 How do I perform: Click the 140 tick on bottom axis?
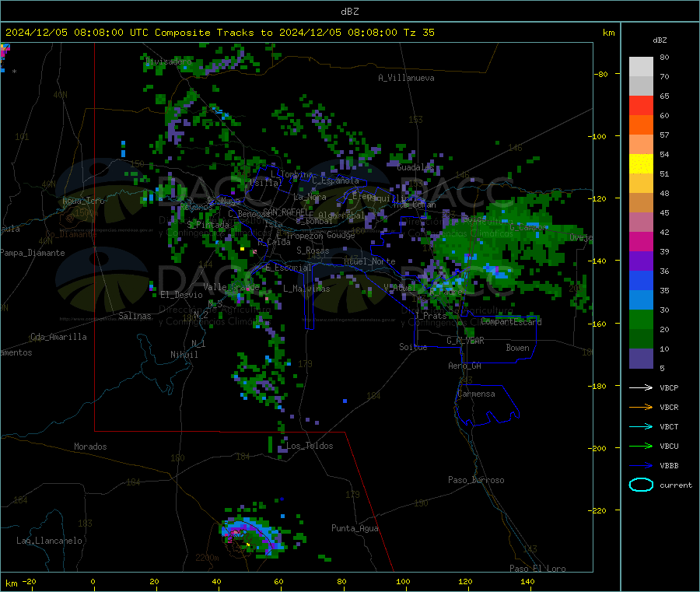pyautogui.click(x=527, y=582)
